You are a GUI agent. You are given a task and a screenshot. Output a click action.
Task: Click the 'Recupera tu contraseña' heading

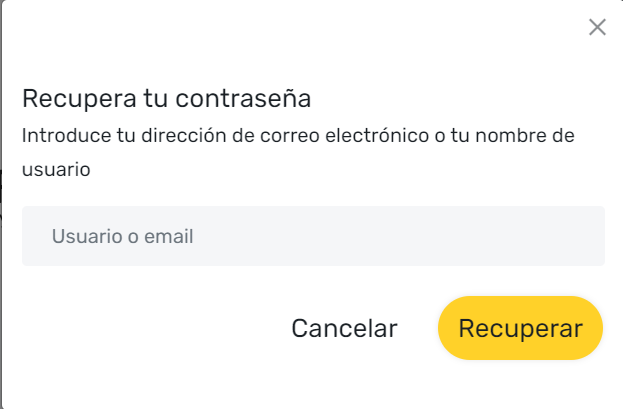(166, 99)
